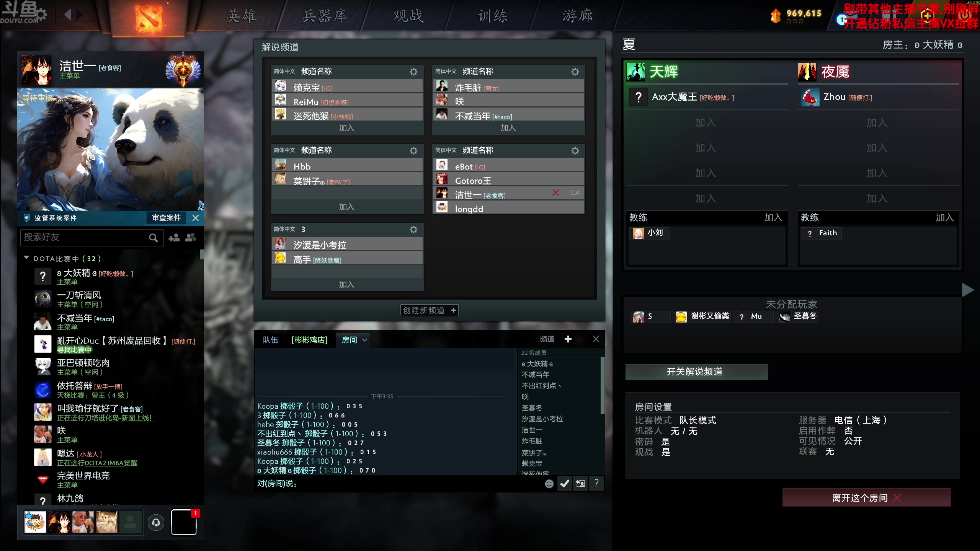Image resolution: width=980 pixels, height=551 pixels.
Task: Click the dice roll icon in chat
Action: pyautogui.click(x=580, y=484)
